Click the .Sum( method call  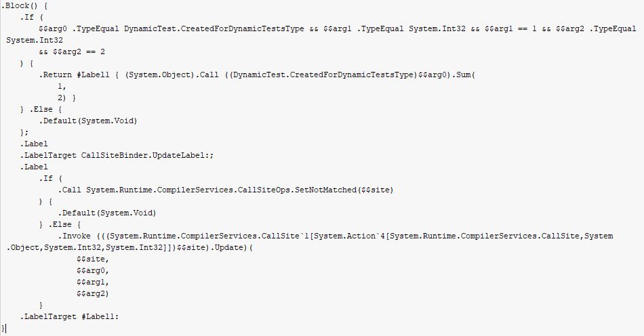click(464, 75)
